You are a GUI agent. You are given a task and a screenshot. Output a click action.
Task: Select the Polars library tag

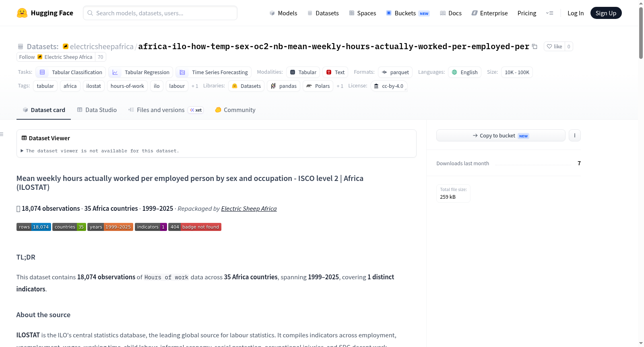pyautogui.click(x=318, y=86)
